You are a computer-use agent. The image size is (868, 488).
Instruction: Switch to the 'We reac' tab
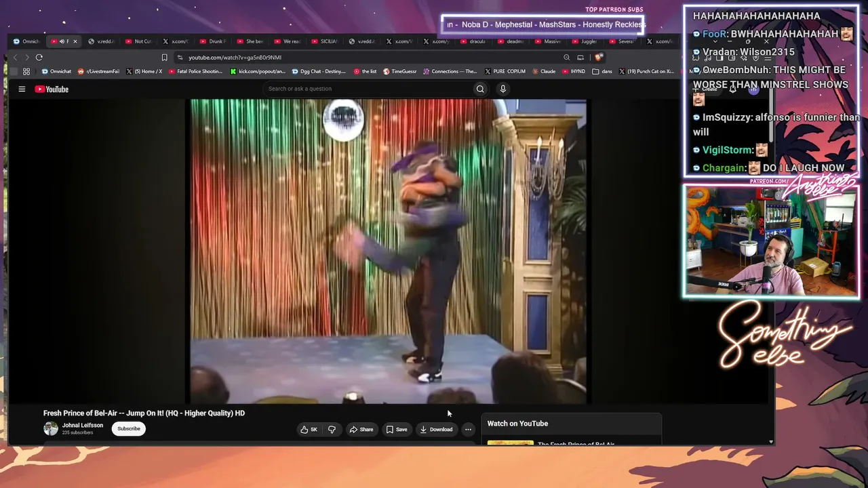288,41
